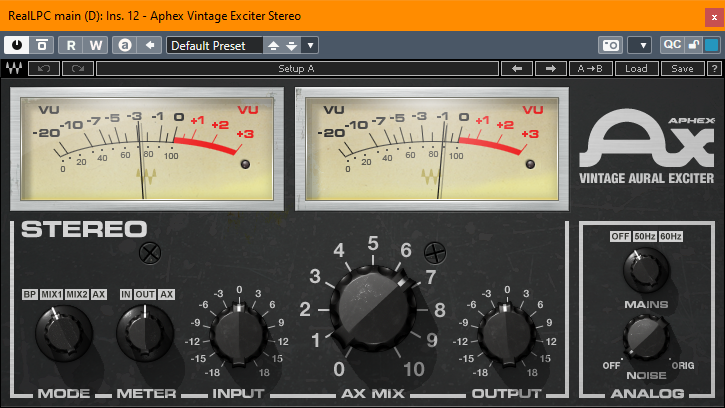
Task: Expand the preset management dropdown arrow
Action: click(x=310, y=45)
